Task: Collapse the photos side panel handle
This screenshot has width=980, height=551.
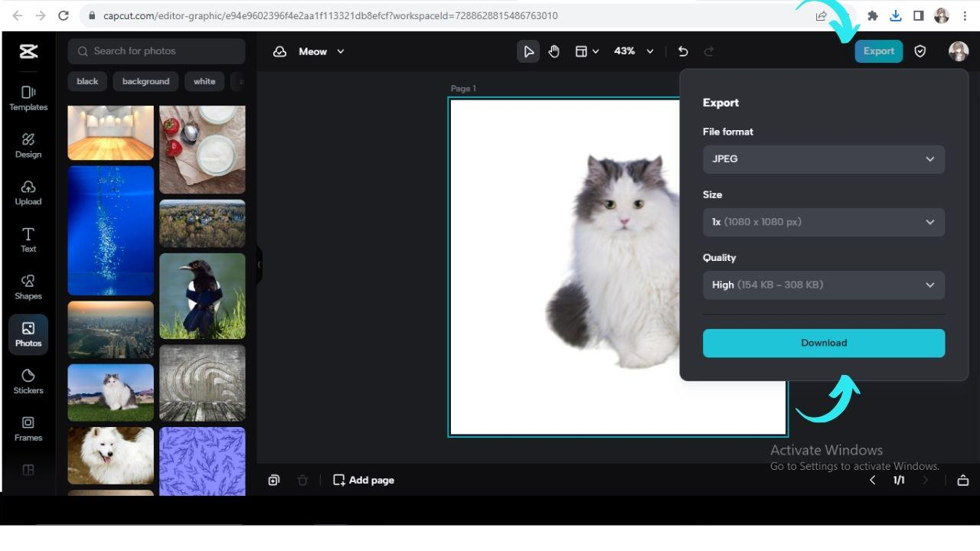Action: click(259, 264)
